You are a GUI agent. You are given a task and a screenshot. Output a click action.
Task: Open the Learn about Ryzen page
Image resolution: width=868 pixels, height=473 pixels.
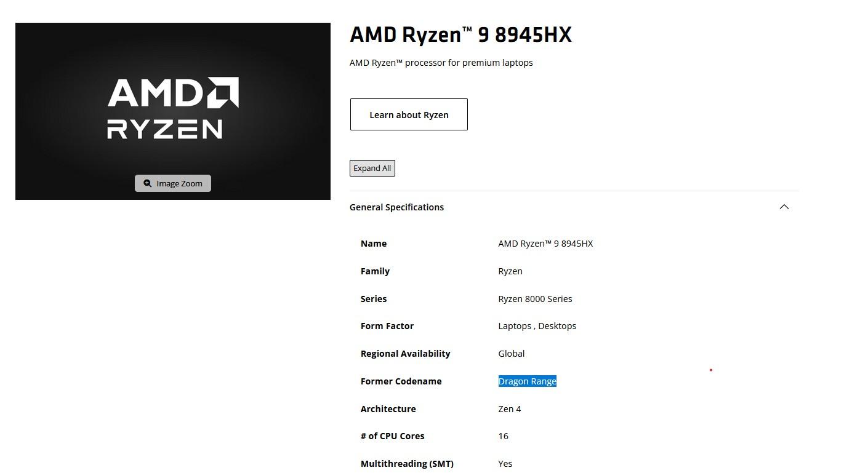pyautogui.click(x=409, y=114)
